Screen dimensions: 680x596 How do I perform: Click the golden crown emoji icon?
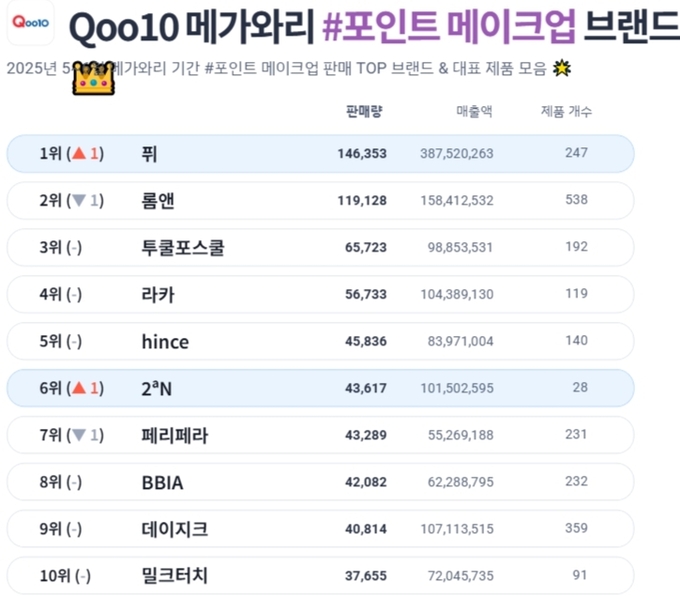click(93, 78)
